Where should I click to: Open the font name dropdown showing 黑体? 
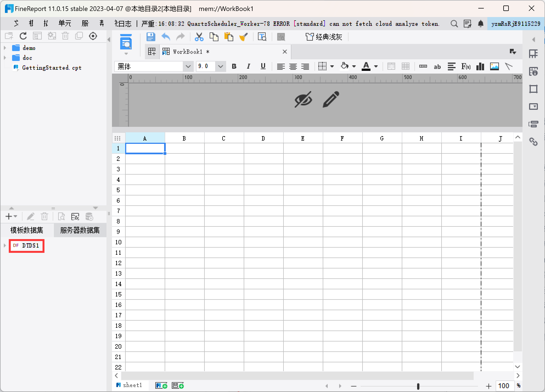(153, 66)
